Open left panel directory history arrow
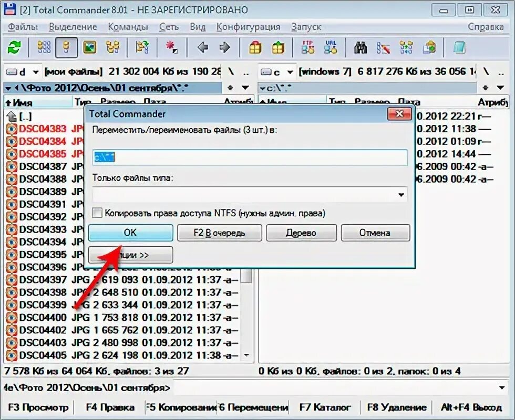Screen dimensions: 515x420 (x=245, y=88)
